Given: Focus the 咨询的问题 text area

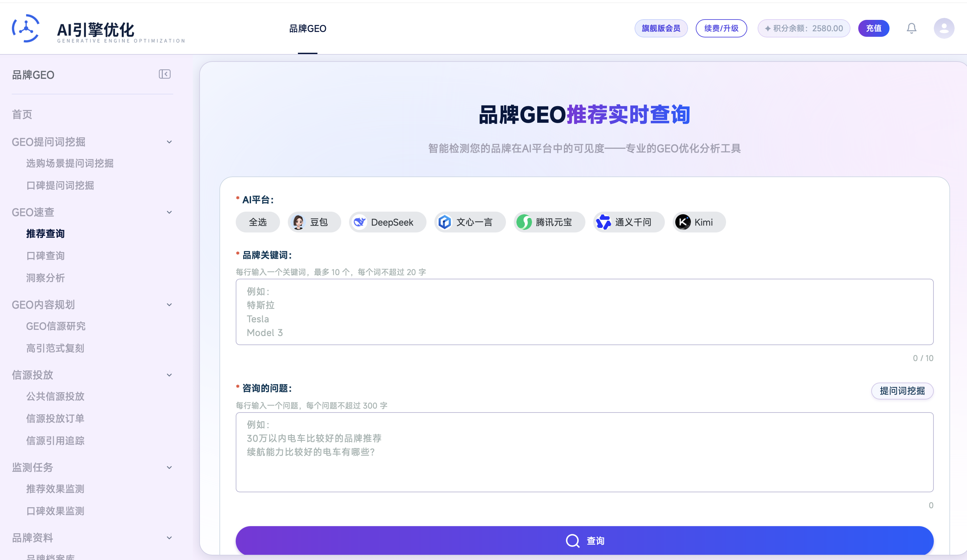Looking at the screenshot, I should pos(584,453).
